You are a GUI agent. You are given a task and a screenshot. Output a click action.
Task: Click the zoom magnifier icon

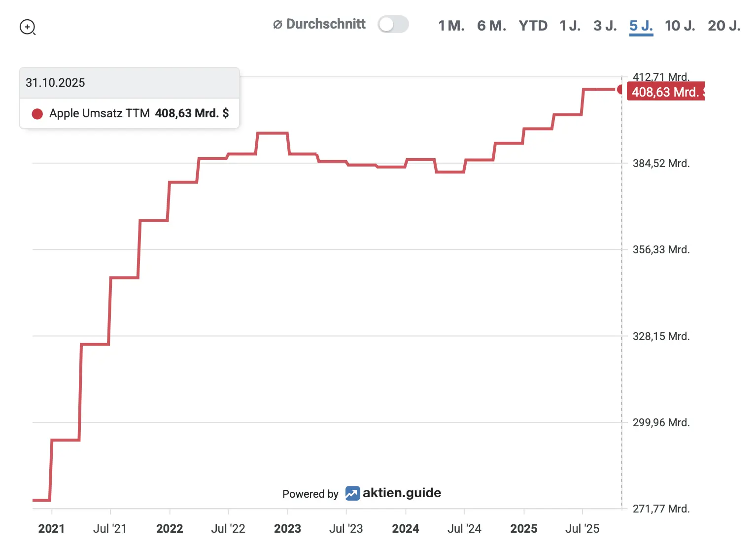tap(28, 28)
